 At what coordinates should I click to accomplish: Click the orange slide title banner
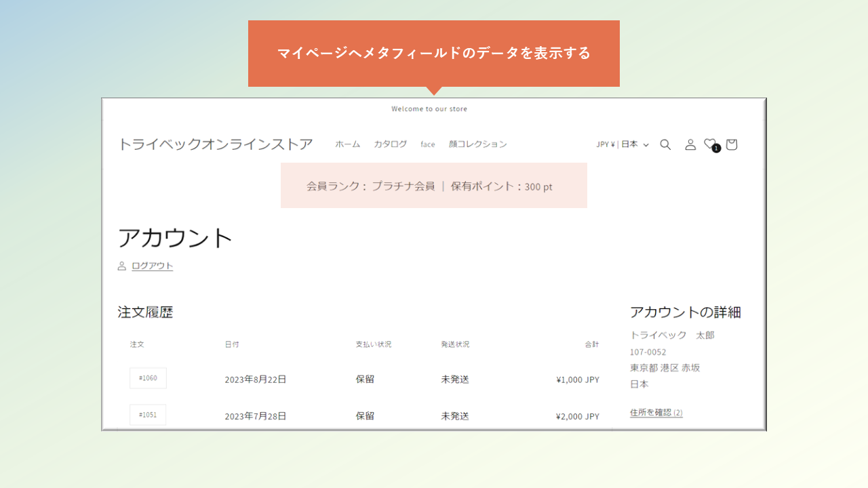[434, 54]
